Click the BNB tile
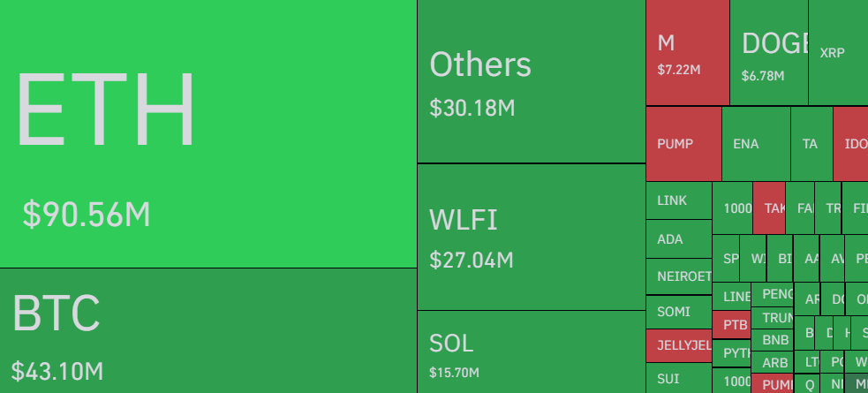The width and height of the screenshot is (868, 393). 775,340
